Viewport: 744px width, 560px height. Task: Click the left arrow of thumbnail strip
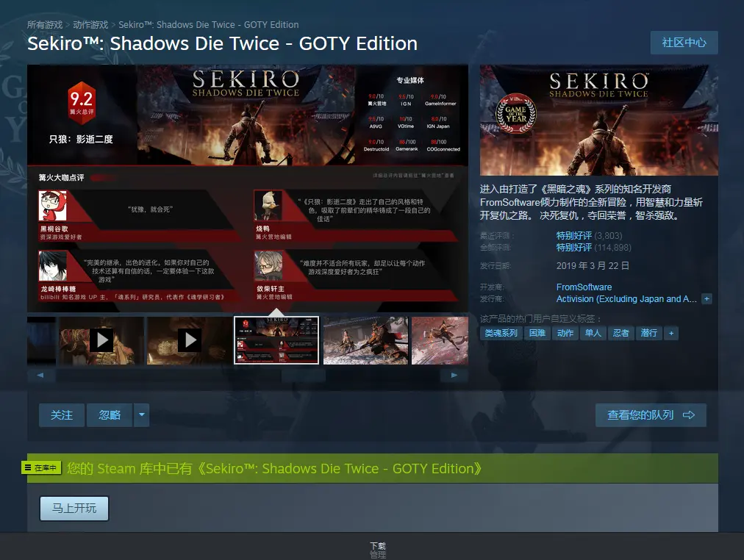pyautogui.click(x=40, y=375)
